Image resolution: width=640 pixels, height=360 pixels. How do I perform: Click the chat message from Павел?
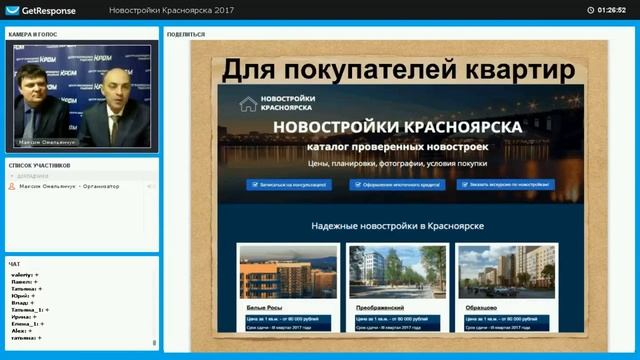pyautogui.click(x=24, y=282)
